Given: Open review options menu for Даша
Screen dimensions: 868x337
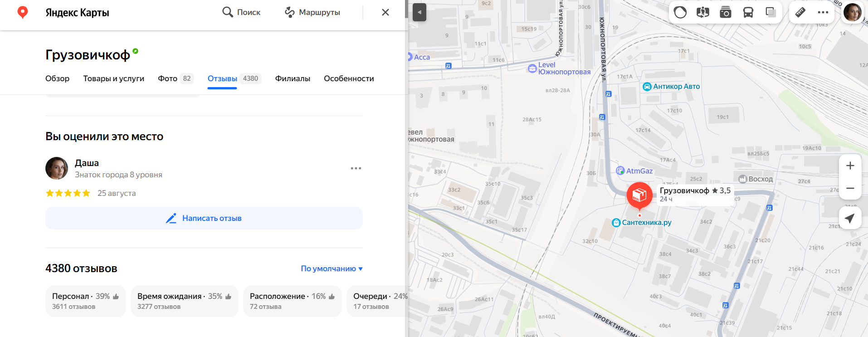Looking at the screenshot, I should 356,168.
